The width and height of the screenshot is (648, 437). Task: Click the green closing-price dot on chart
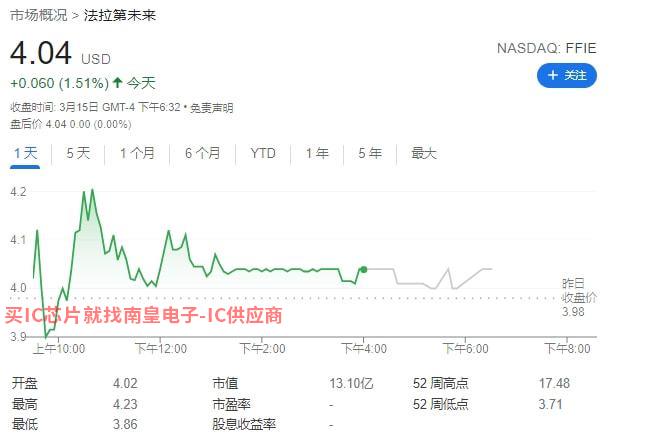[364, 270]
